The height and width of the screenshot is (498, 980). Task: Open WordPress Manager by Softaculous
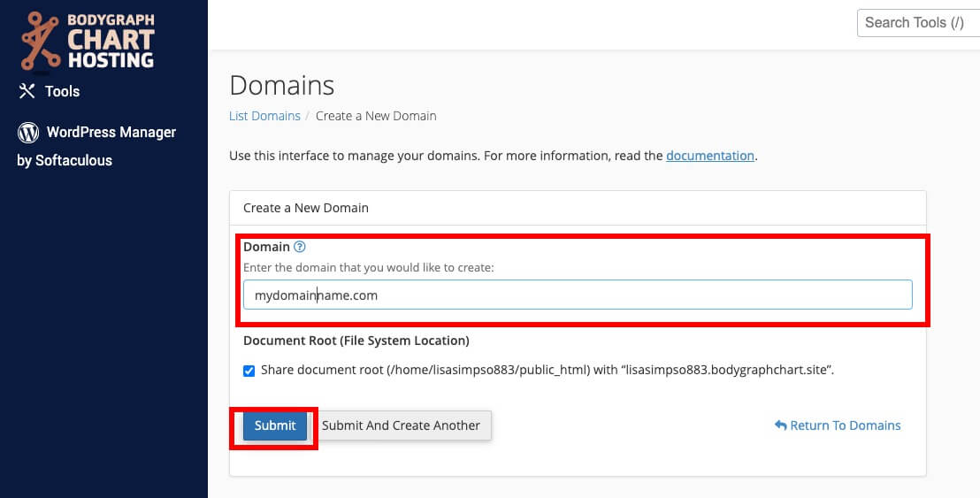point(97,146)
